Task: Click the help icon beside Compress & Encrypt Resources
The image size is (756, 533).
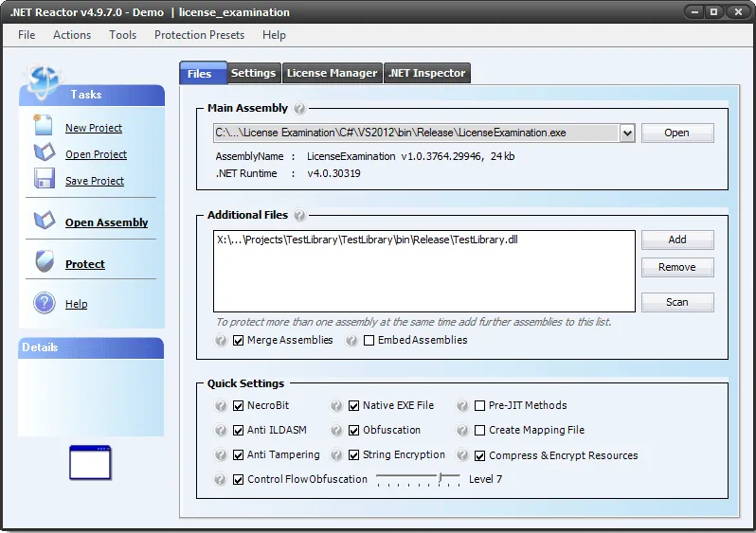Action: [462, 454]
